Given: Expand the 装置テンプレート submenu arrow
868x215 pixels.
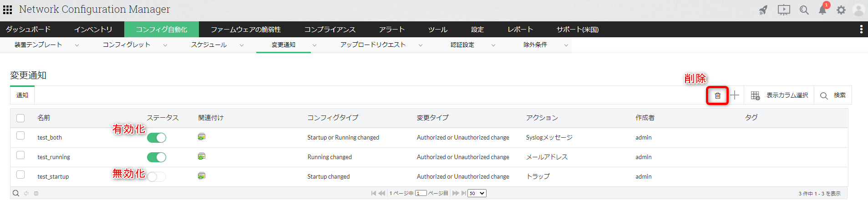Looking at the screenshot, I should [x=77, y=45].
